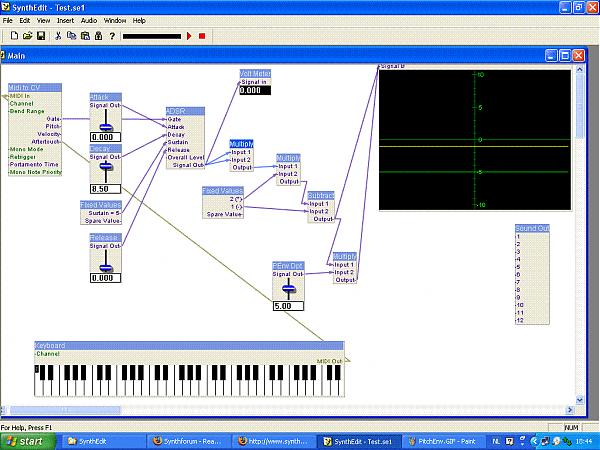
Task: Click the Open file folder icon
Action: (x=27, y=36)
